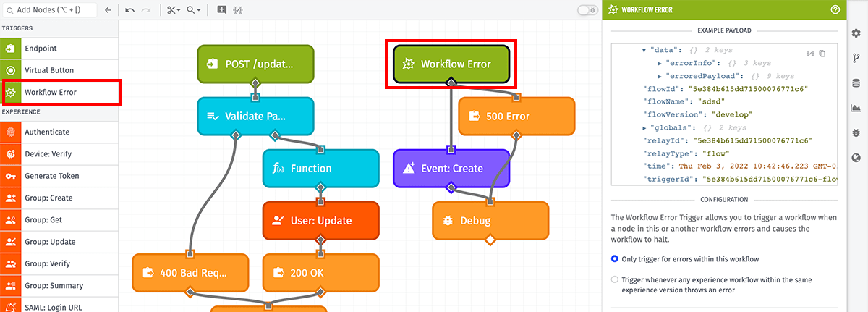Select the Function node on canvas
The image size is (868, 312).
point(320,168)
